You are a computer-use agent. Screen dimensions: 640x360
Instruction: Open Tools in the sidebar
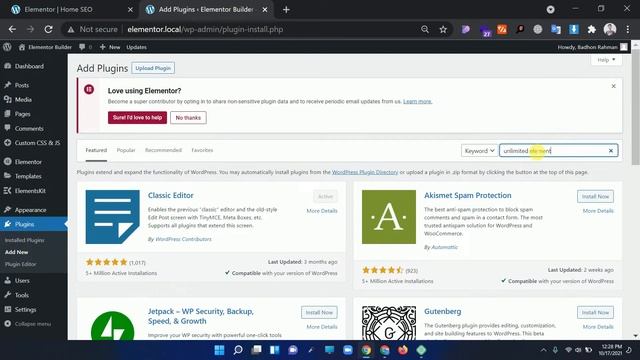coord(22,295)
